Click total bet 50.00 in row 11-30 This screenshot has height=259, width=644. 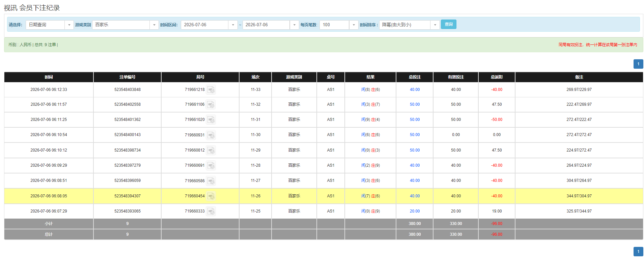(x=415, y=135)
